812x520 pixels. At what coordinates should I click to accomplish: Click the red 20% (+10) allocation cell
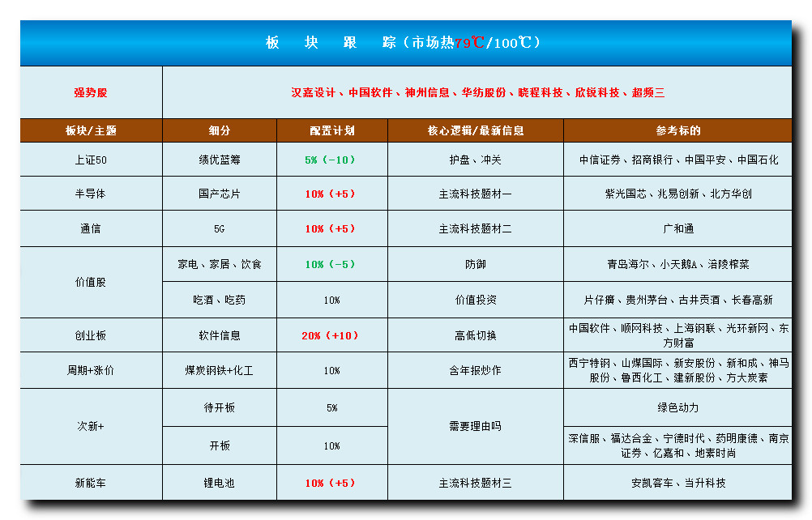tap(331, 335)
